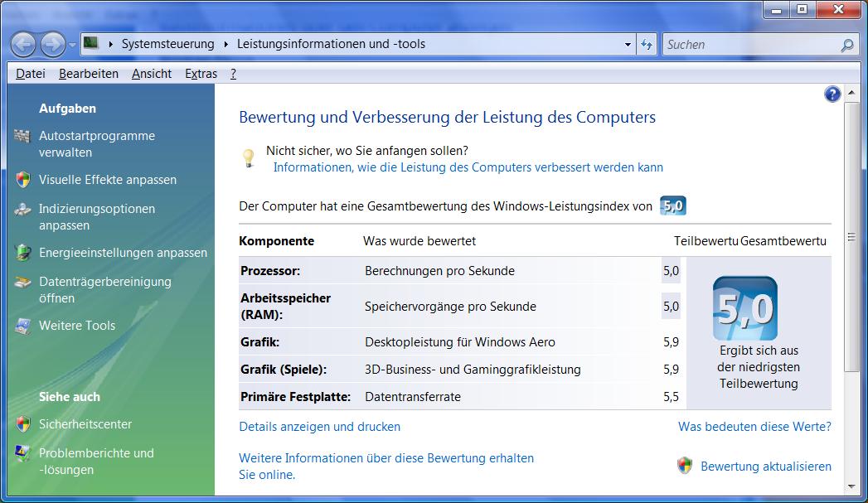
Task: Open the Bearbeiten menu
Action: [89, 74]
